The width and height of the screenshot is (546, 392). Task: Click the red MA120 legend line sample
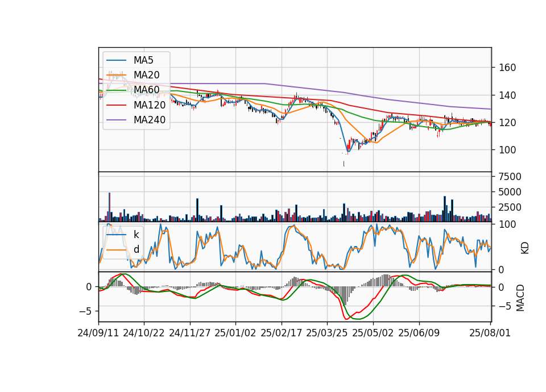tap(116, 105)
